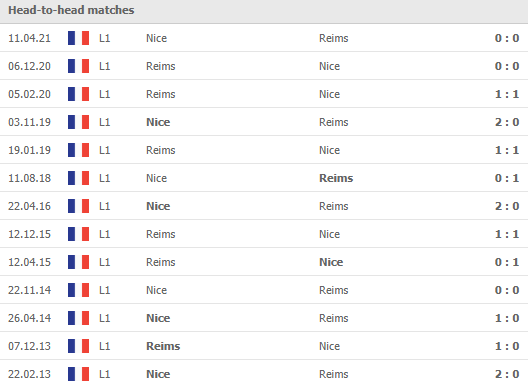Click the French flag on the 22.04.16 row
The width and height of the screenshot is (528, 386).
pyautogui.click(x=78, y=206)
